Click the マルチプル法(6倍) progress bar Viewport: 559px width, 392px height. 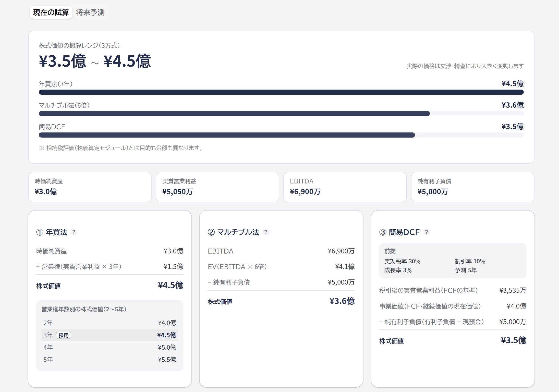pyautogui.click(x=281, y=114)
